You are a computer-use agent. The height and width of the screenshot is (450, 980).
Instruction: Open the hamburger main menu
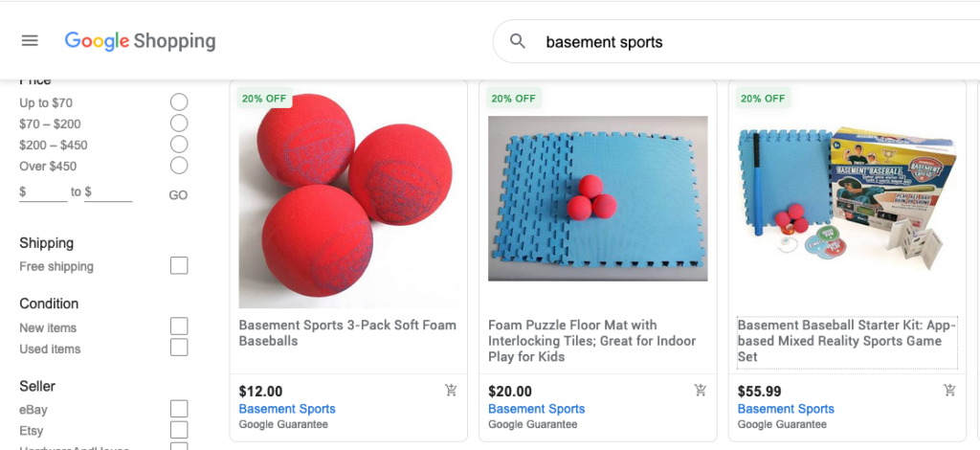[30, 41]
